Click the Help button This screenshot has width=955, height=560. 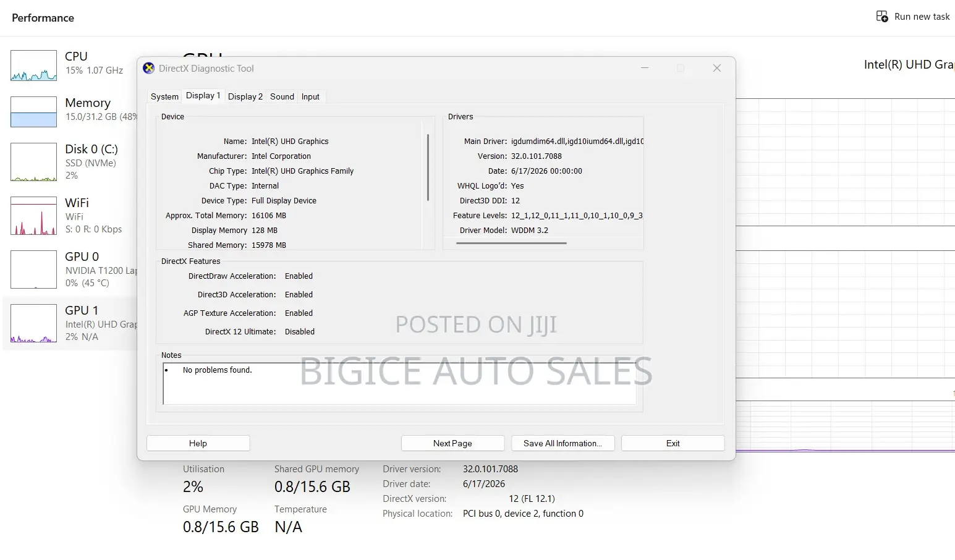click(x=198, y=443)
